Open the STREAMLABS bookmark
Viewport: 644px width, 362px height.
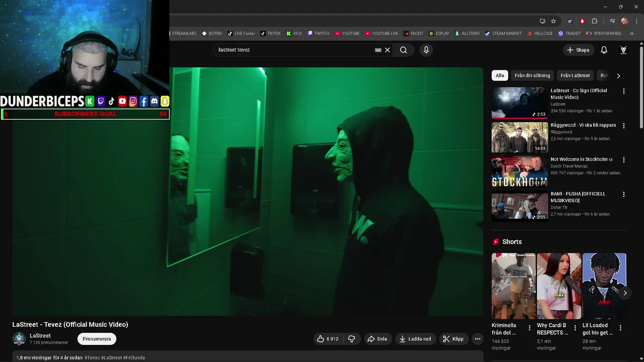coord(184,34)
